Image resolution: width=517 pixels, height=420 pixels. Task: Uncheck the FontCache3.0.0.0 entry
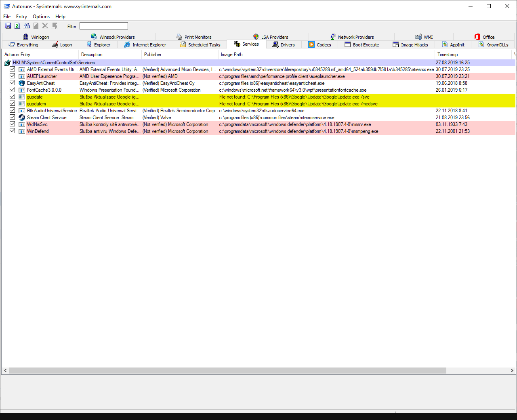point(13,90)
